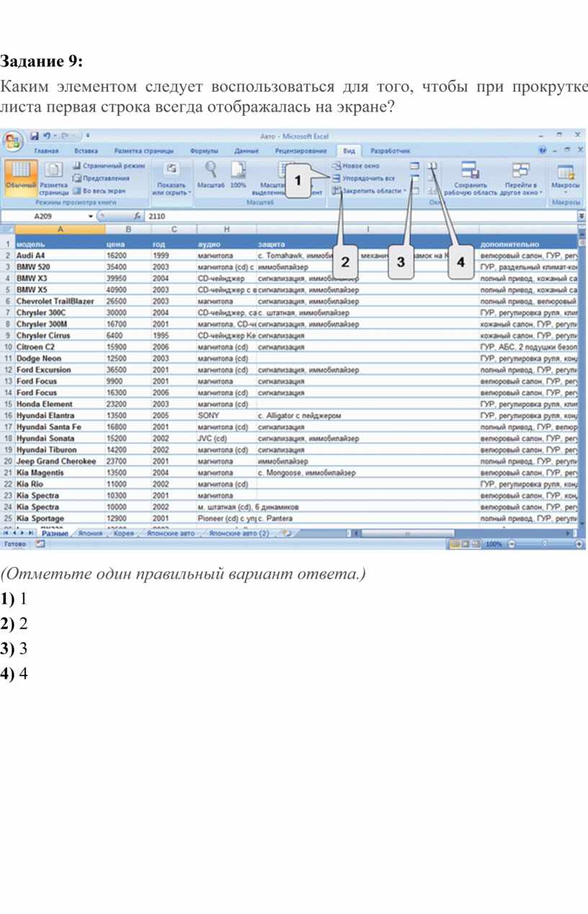The image size is (588, 914).
Task: Click the help question mark icon
Action: point(543,151)
